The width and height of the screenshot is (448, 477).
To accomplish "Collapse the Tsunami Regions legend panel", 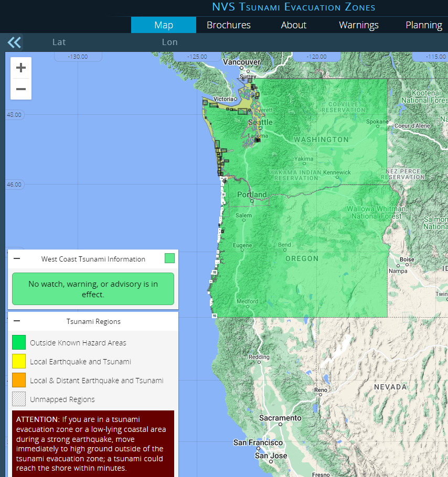I will (16, 321).
